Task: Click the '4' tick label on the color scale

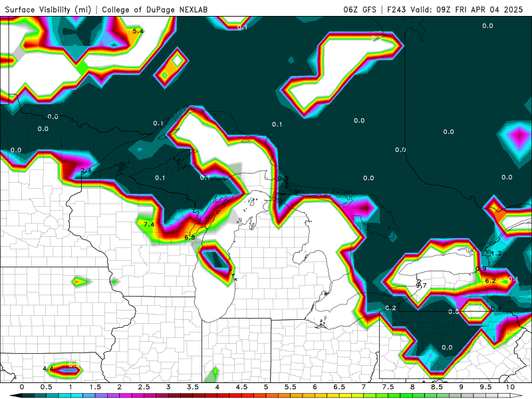Action: [217, 387]
